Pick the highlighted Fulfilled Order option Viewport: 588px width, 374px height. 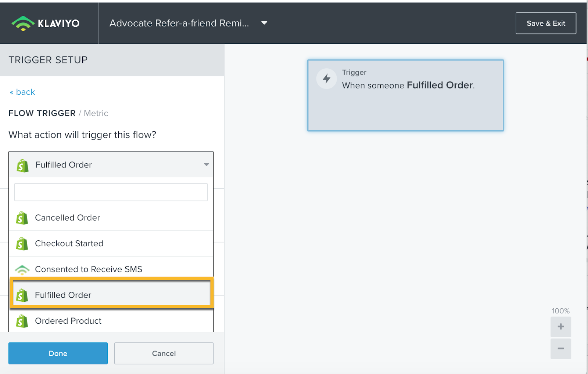[x=111, y=295]
